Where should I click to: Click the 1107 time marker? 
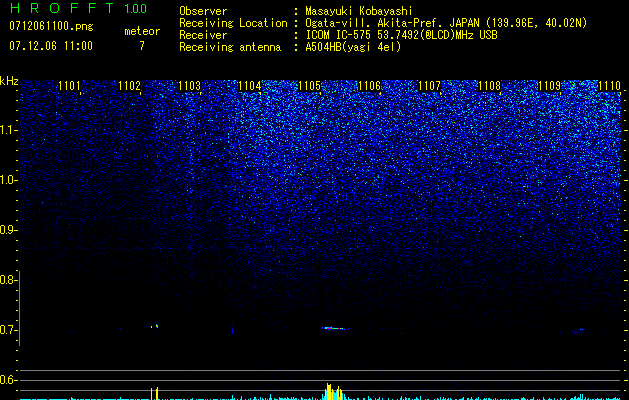click(x=429, y=86)
